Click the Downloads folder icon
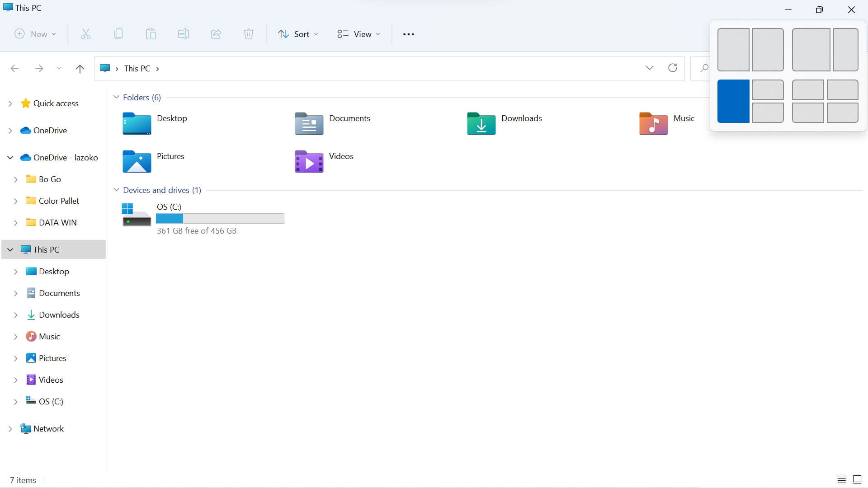 coord(481,123)
